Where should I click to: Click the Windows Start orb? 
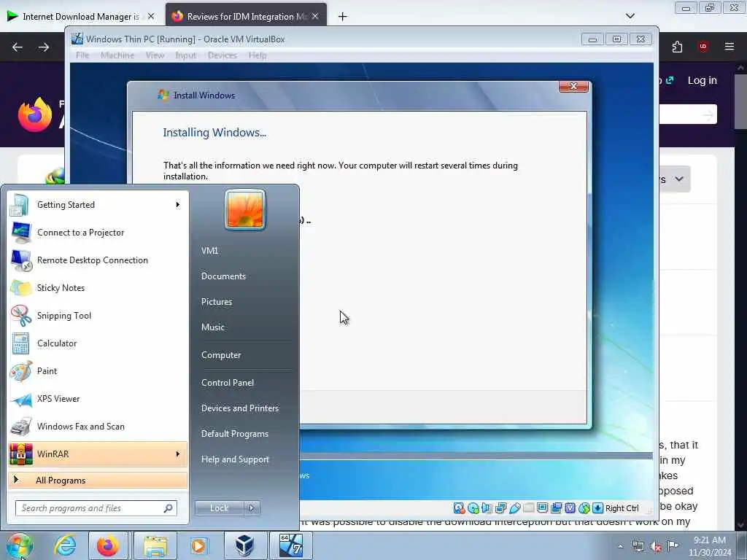[x=19, y=545]
